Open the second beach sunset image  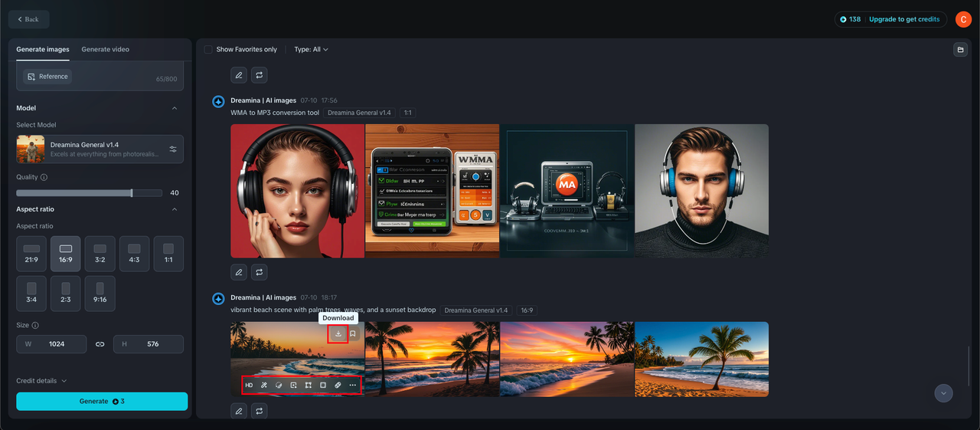(433, 359)
